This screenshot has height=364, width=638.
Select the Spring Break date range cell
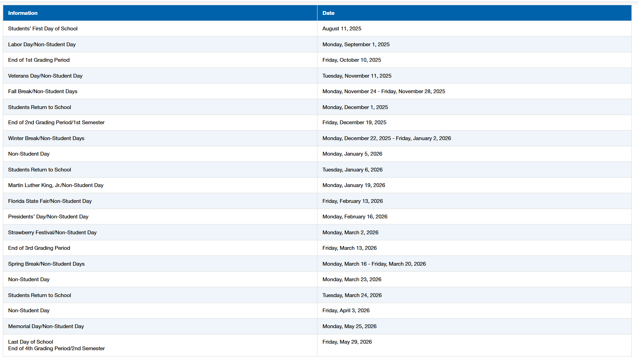(x=374, y=264)
